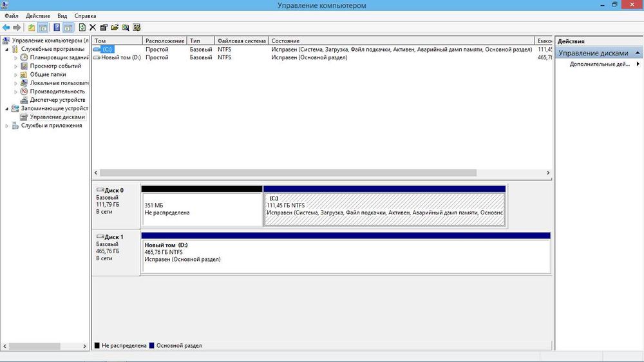Select the Новый том (D:) list row
Viewport: 644px width, 362px height.
tap(322, 57)
